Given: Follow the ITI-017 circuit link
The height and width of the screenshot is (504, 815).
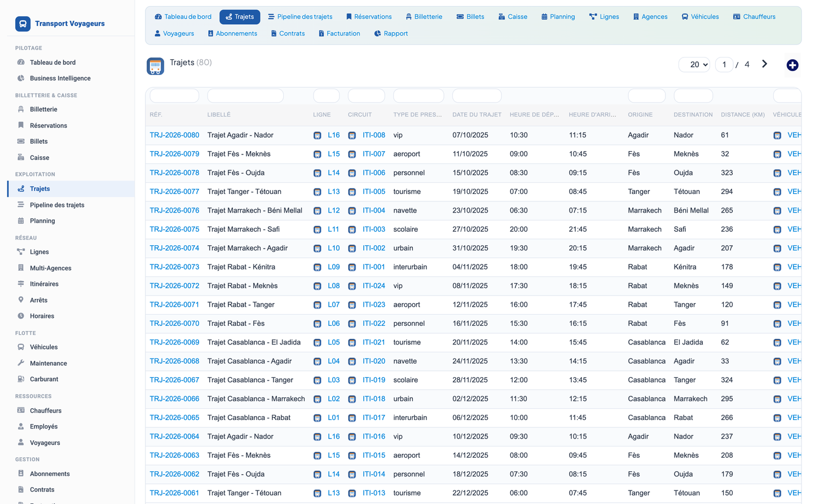Looking at the screenshot, I should coord(374,418).
